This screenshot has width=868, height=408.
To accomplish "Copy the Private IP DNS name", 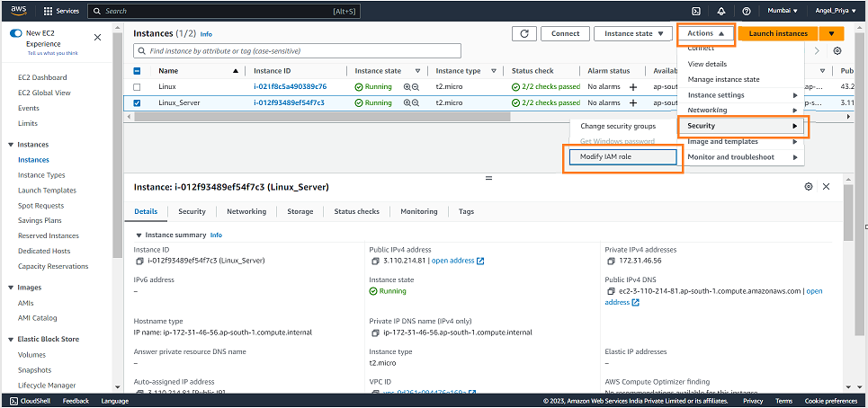I will coord(373,333).
